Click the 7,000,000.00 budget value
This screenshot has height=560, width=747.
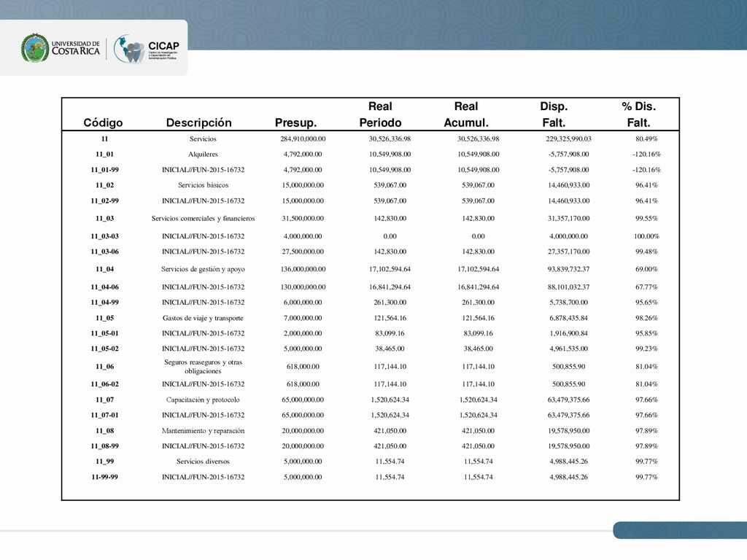pyautogui.click(x=303, y=318)
